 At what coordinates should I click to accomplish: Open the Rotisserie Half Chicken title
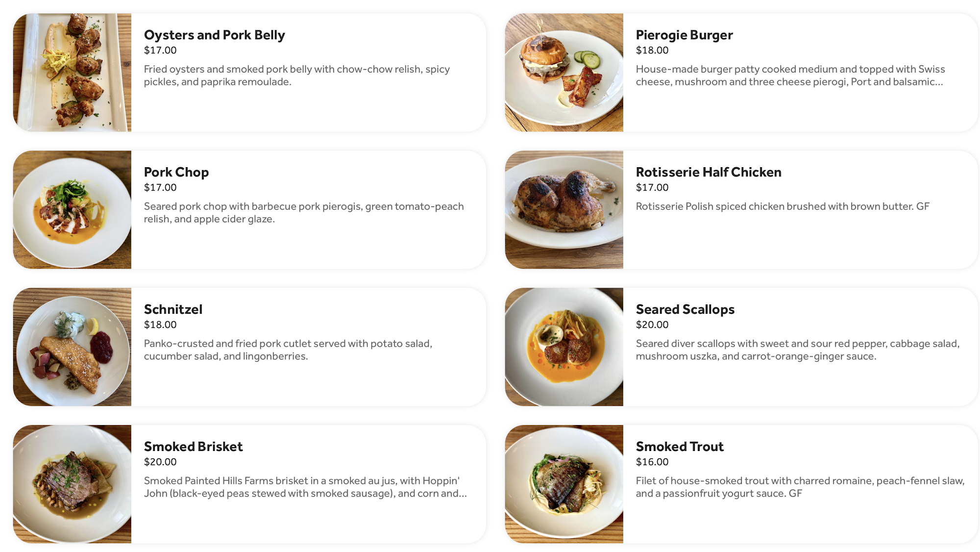point(708,173)
